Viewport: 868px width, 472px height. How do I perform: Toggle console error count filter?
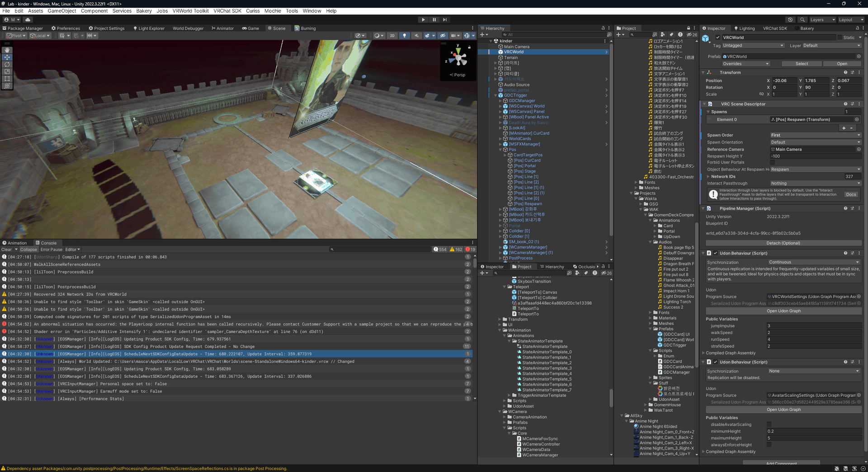[x=470, y=249]
